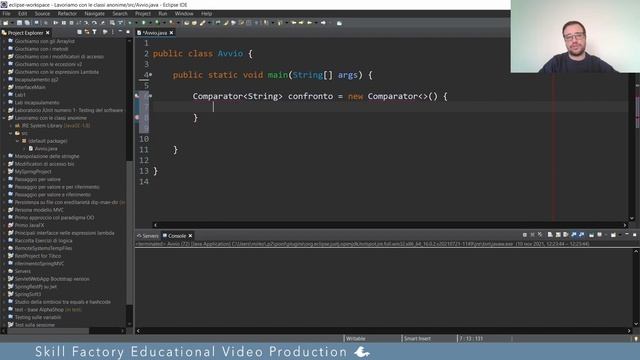Image resolution: width=640 pixels, height=360 pixels.
Task: Select the Primo JavaFX project
Action: tap(29, 225)
